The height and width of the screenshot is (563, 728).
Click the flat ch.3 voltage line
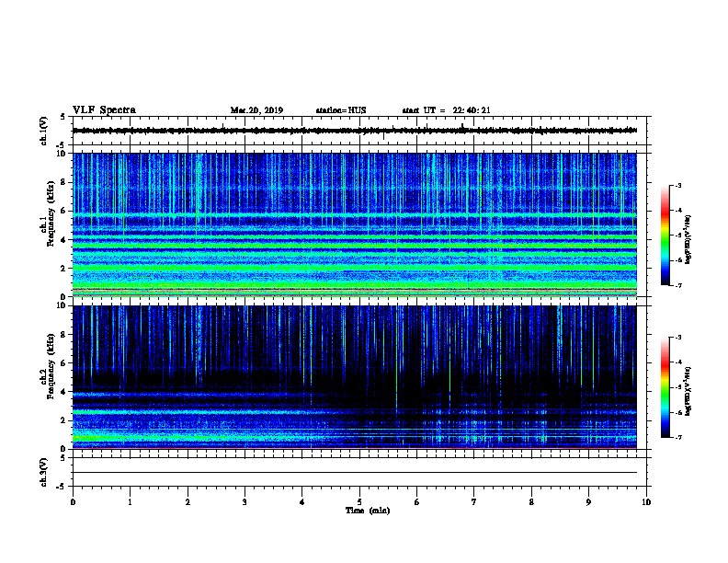[x=355, y=473]
